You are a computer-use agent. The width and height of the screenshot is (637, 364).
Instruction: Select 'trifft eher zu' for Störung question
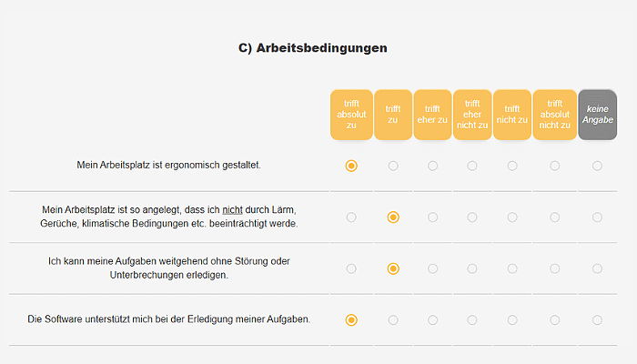[x=432, y=268]
